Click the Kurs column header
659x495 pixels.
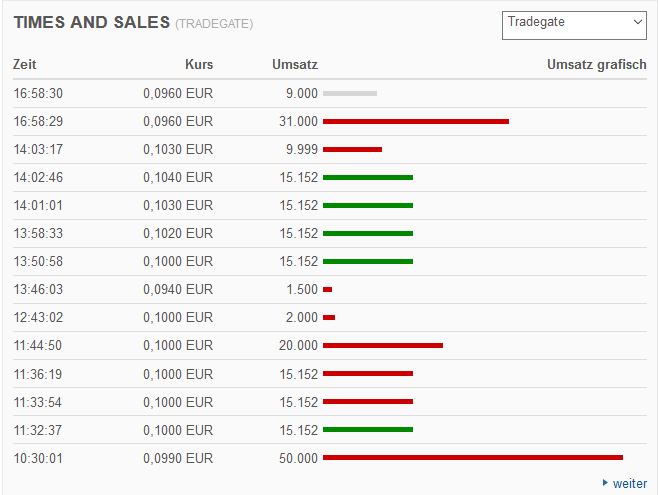tap(199, 65)
